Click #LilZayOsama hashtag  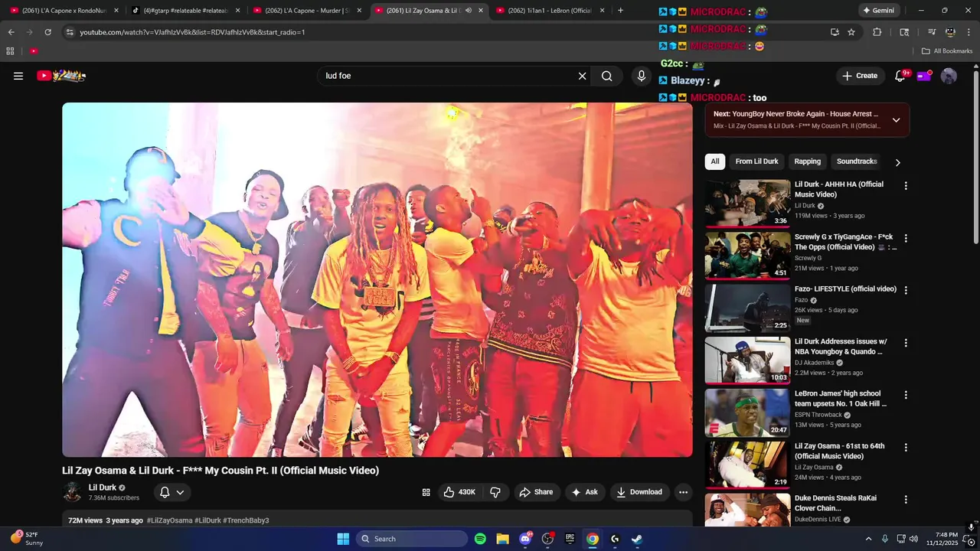169,520
